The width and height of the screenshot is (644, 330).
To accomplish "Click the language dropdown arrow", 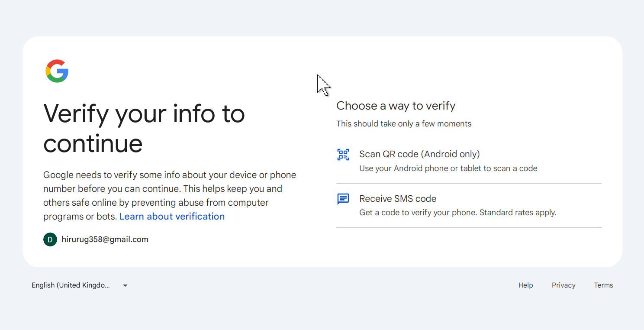I will pyautogui.click(x=125, y=285).
